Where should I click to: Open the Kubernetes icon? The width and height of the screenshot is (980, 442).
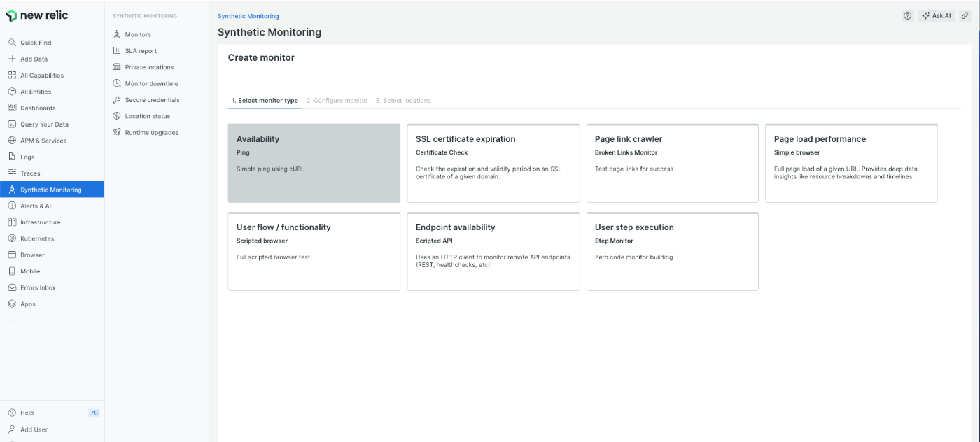click(x=12, y=238)
